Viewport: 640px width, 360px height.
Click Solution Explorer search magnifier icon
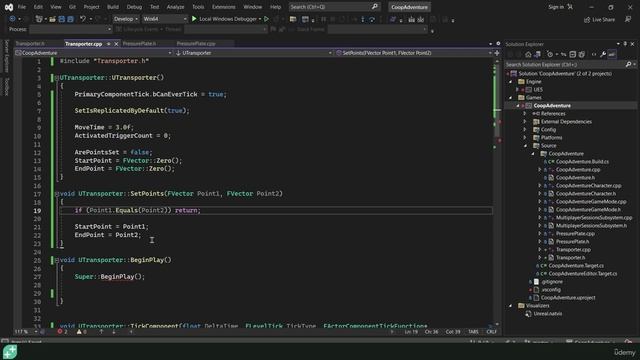629,64
